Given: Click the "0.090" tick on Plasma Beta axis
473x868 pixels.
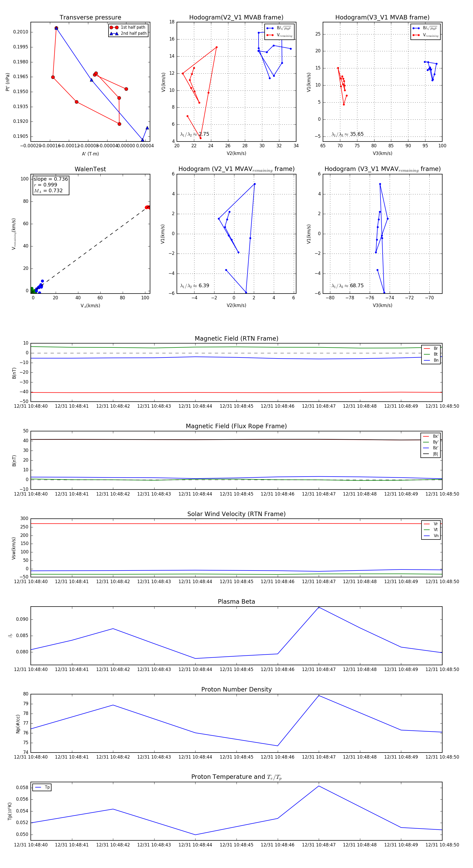Looking at the screenshot, I should point(22,619).
